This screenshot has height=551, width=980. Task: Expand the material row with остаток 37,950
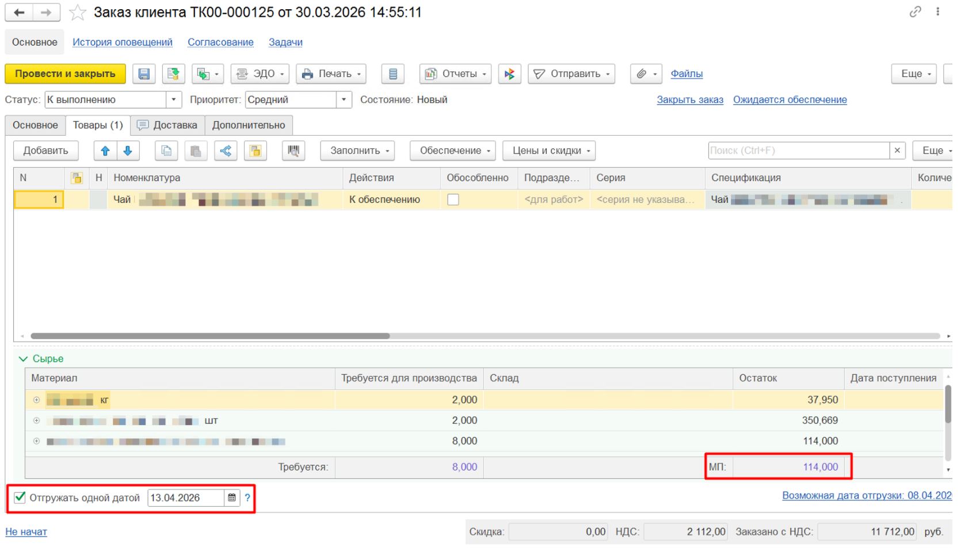pyautogui.click(x=37, y=400)
